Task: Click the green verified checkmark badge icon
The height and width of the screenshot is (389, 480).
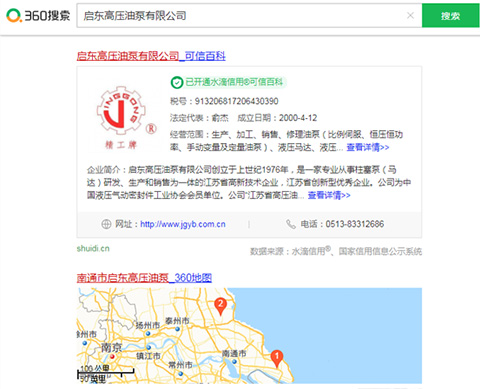Action: coord(177,82)
